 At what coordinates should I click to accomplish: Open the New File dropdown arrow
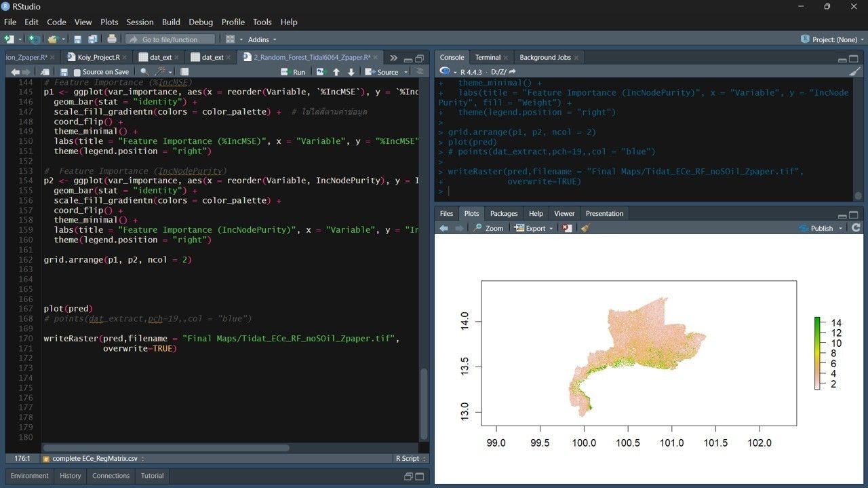pyautogui.click(x=20, y=40)
